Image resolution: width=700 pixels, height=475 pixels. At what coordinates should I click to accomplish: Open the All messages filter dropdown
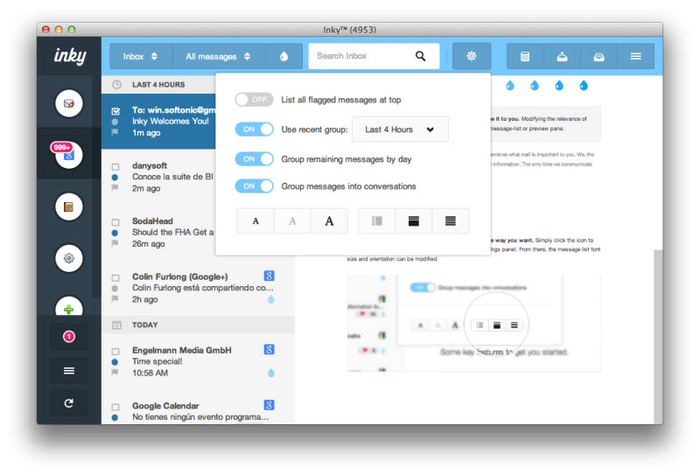pyautogui.click(x=219, y=56)
